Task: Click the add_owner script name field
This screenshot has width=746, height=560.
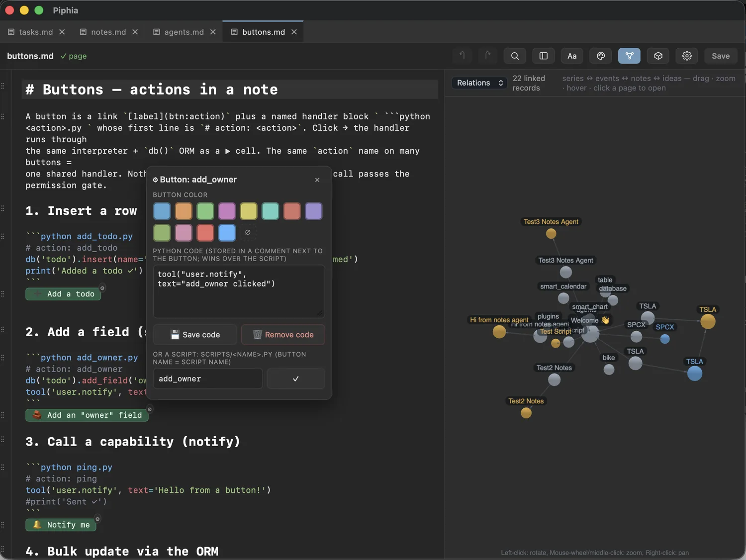Action: [207, 378]
